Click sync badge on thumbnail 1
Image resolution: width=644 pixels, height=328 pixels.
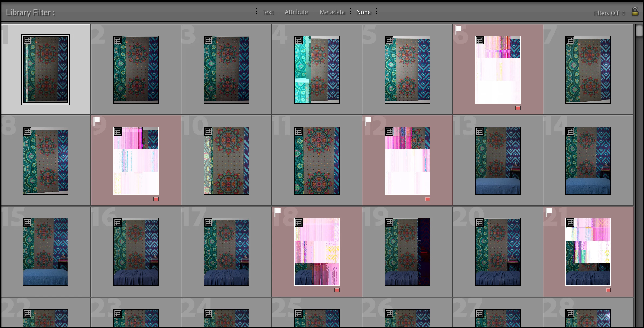27,40
